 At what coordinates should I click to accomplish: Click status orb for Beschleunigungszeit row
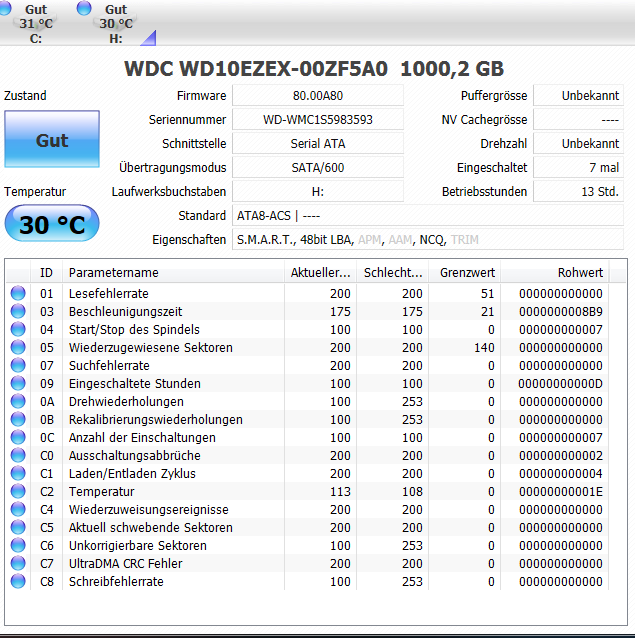tap(18, 311)
